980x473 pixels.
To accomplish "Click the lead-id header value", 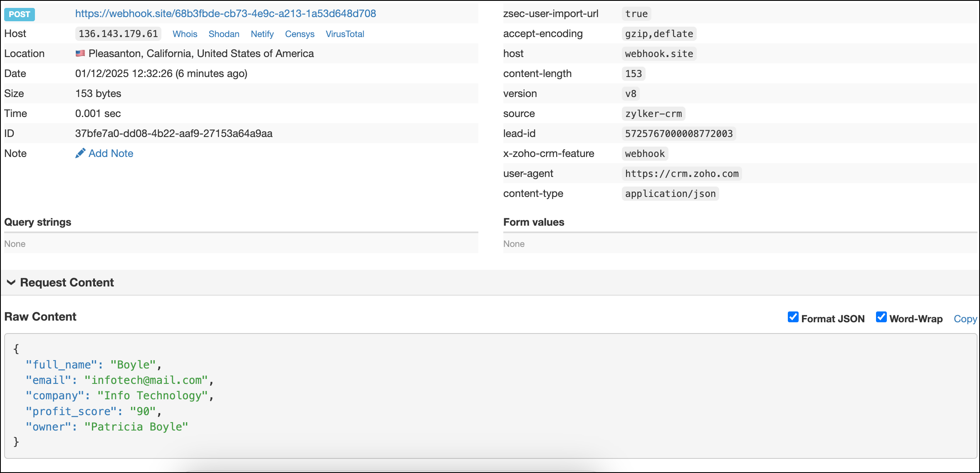I will point(678,134).
